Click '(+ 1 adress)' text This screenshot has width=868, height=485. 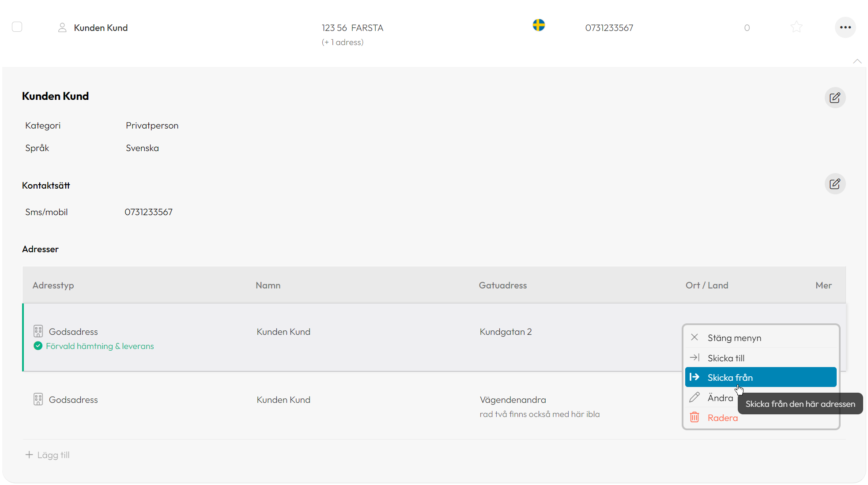point(343,42)
